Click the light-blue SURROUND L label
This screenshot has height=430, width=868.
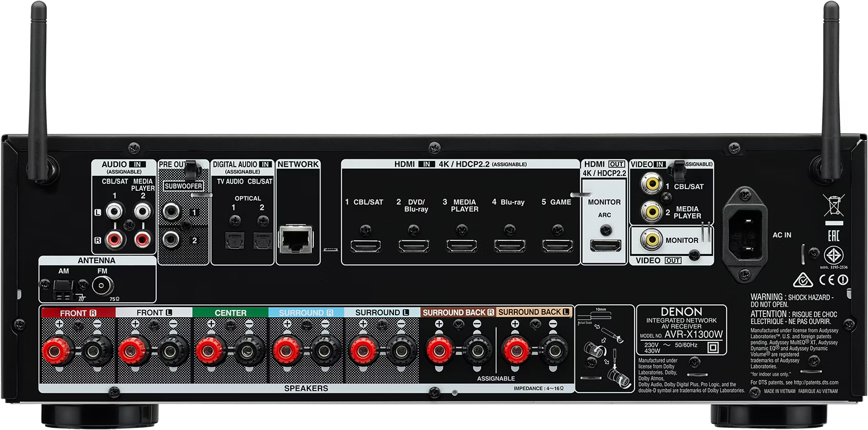tap(382, 313)
